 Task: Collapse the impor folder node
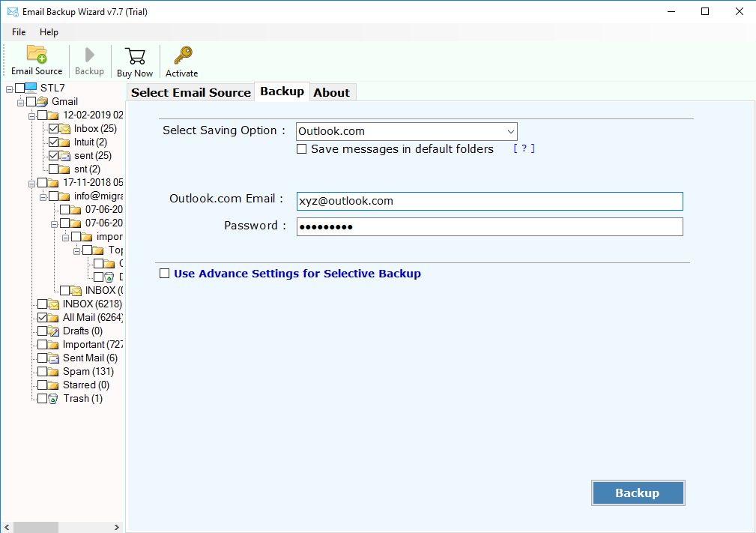click(x=65, y=238)
